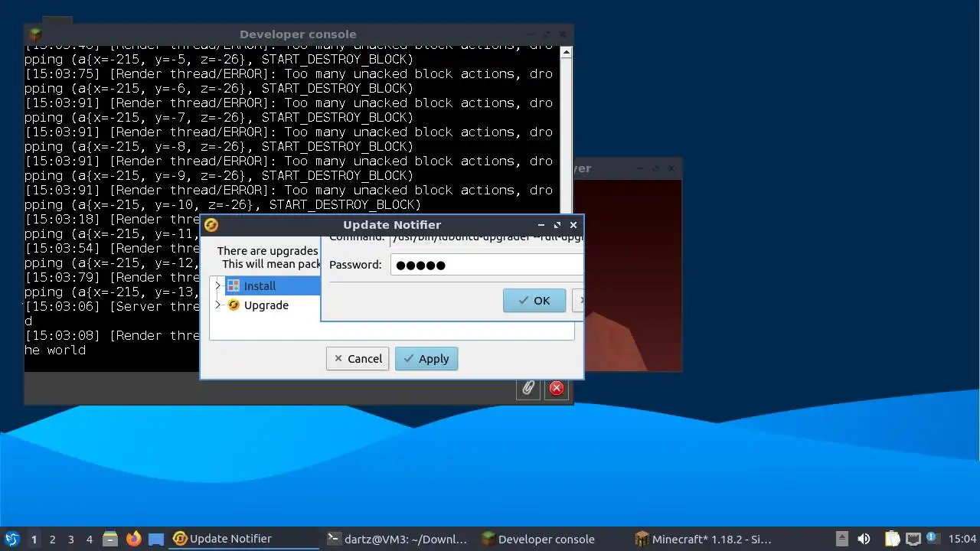The width and height of the screenshot is (980, 551).
Task: Launch the file manager from the panel
Action: [110, 539]
